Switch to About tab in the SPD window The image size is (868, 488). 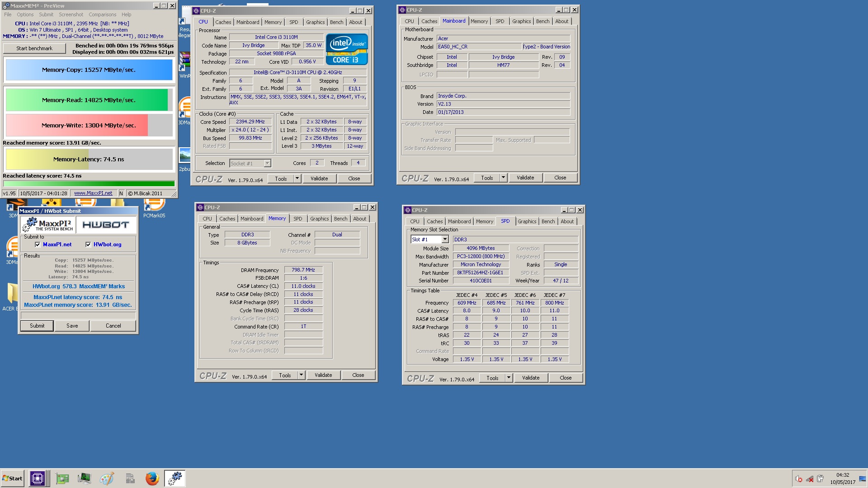coord(567,221)
